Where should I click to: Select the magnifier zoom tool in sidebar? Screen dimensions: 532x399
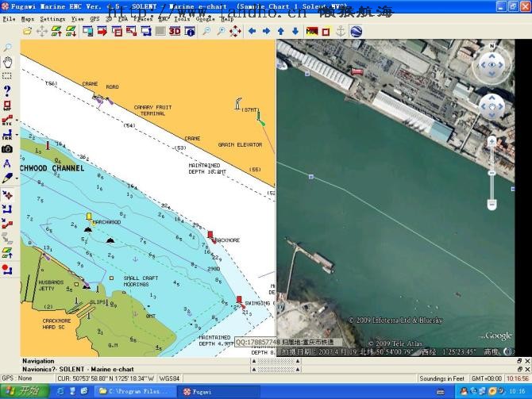tap(7, 48)
